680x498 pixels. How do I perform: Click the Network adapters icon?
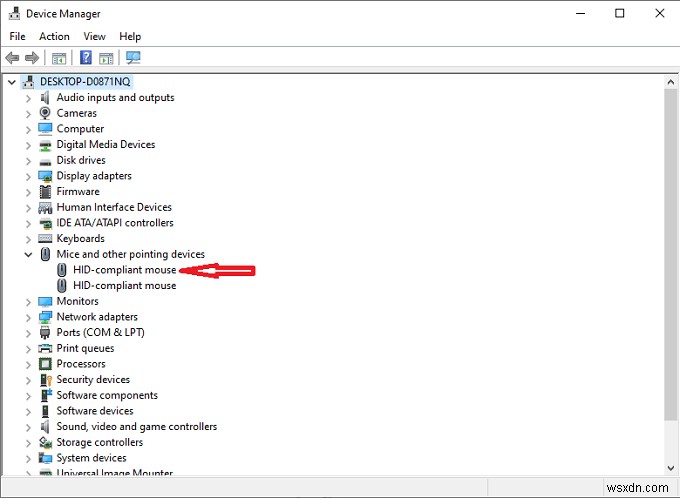pyautogui.click(x=45, y=317)
